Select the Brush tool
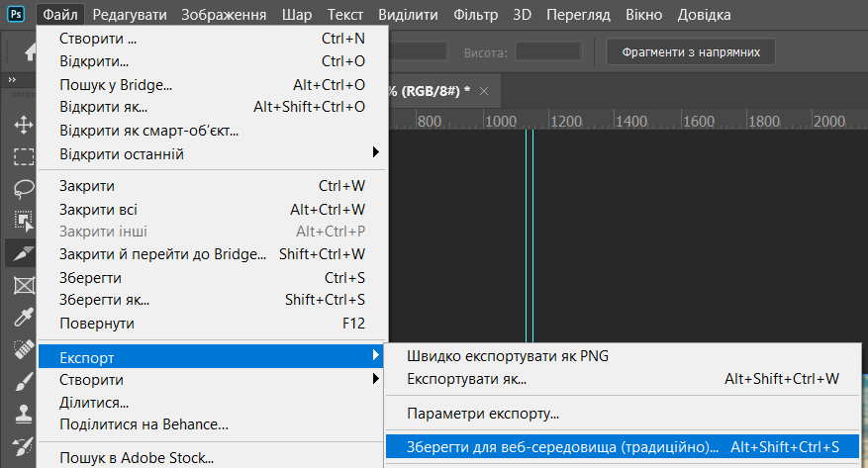 pyautogui.click(x=23, y=382)
